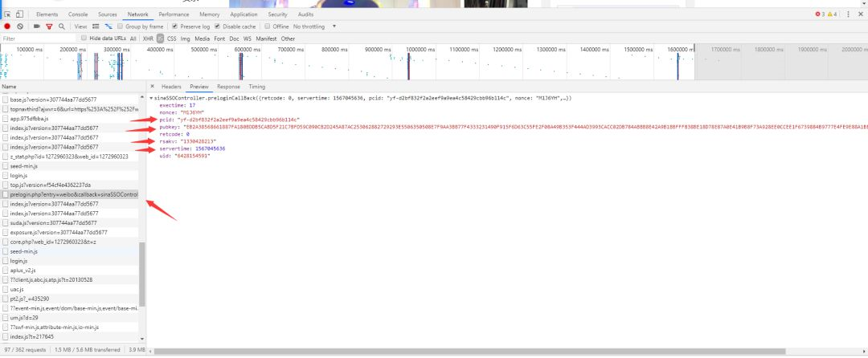Stop recording network log with red button
This screenshot has width=868, height=358.
pyautogui.click(x=7, y=26)
